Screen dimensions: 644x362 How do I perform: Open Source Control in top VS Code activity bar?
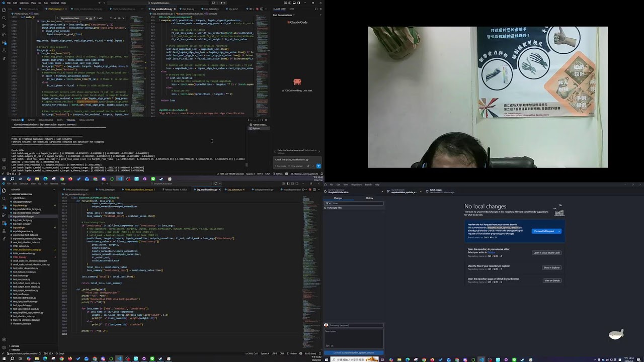point(4,26)
